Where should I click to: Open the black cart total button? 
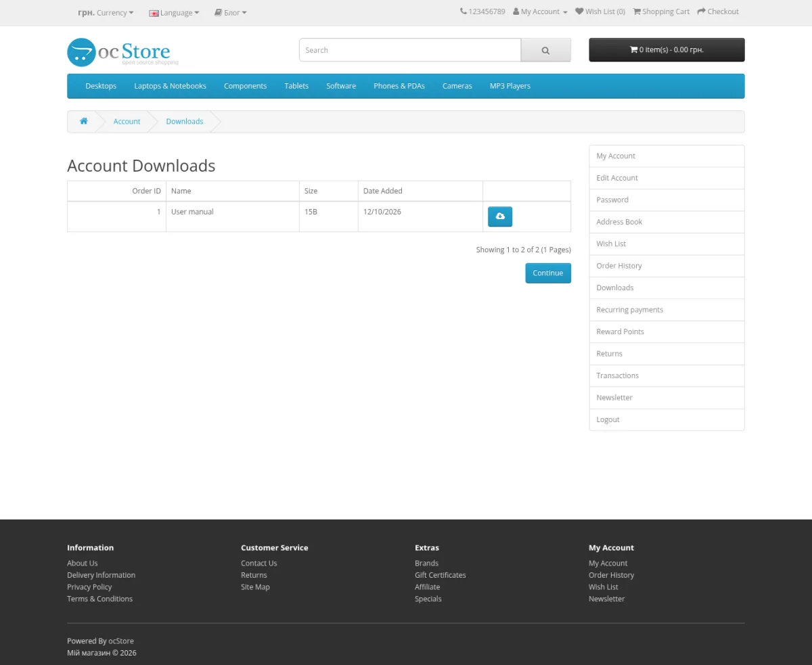(x=667, y=50)
